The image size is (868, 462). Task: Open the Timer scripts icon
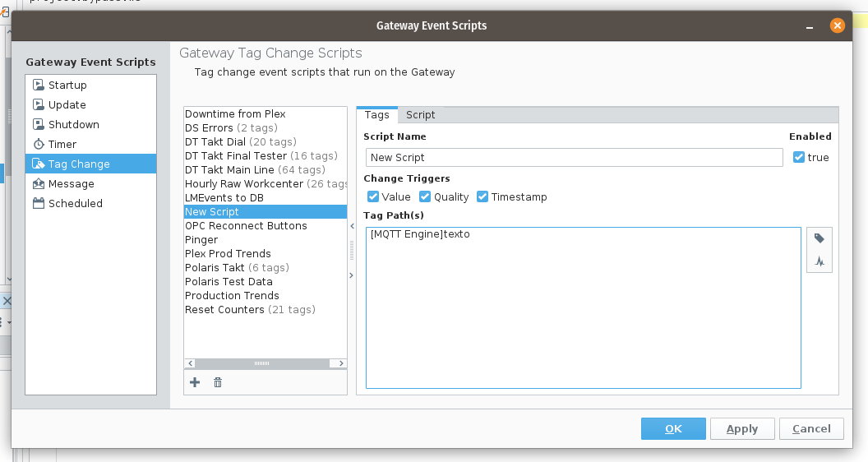pos(39,144)
